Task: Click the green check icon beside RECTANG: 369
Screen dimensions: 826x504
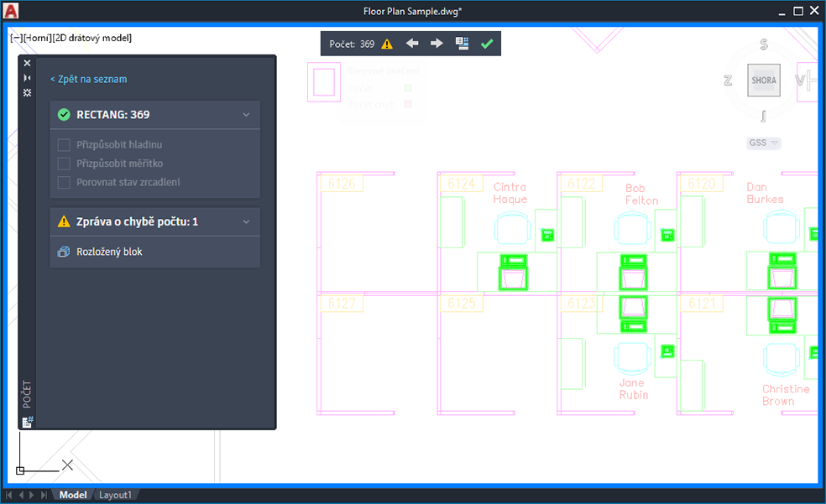Action: click(x=64, y=115)
